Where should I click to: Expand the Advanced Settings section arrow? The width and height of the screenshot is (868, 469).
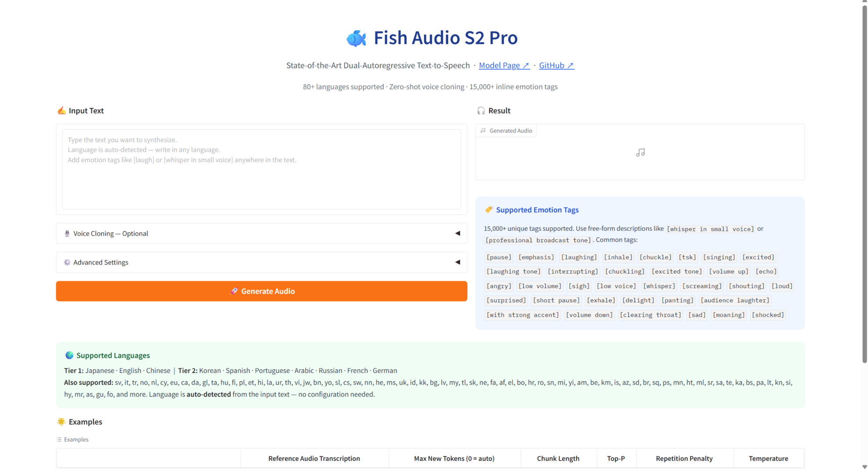457,262
